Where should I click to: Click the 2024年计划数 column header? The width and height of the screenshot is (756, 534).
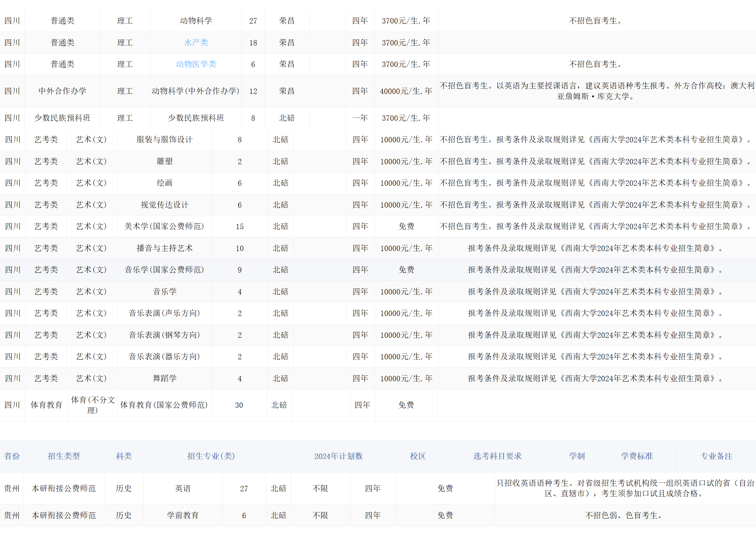click(338, 456)
